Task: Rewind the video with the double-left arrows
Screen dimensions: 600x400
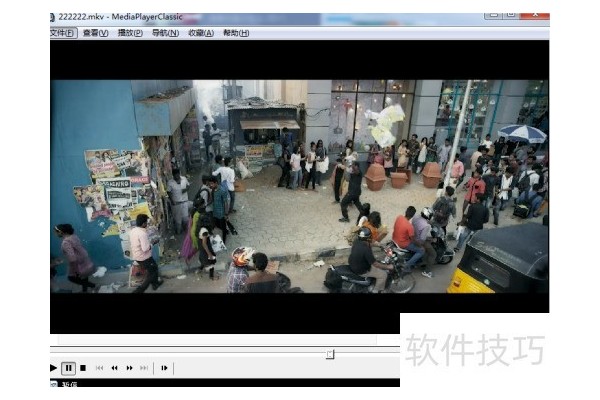Action: click(114, 368)
